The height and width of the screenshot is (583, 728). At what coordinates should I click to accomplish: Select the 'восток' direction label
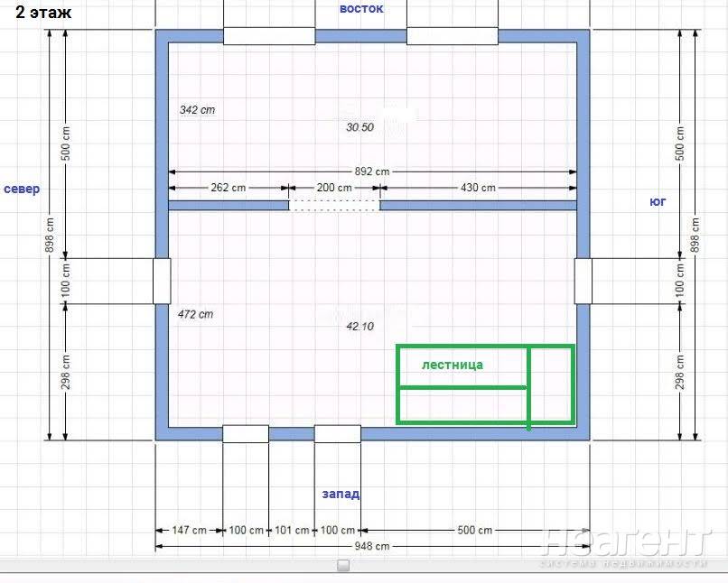[360, 9]
